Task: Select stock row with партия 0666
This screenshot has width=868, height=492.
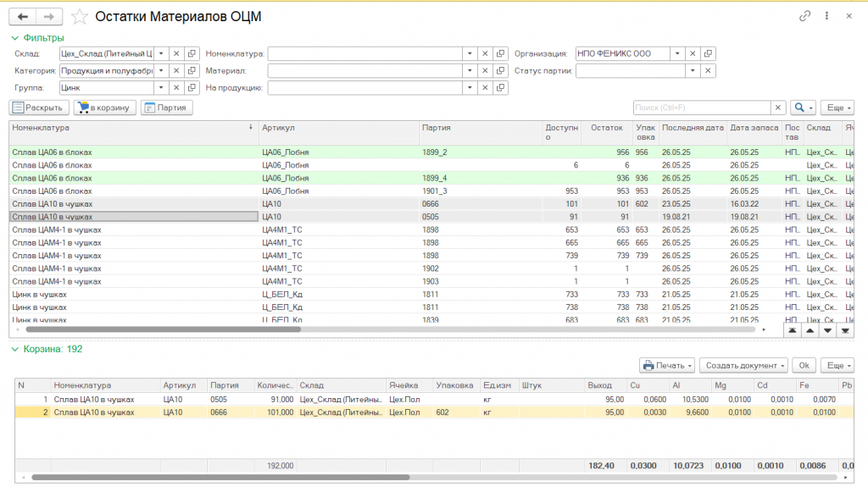Action: coord(431,204)
